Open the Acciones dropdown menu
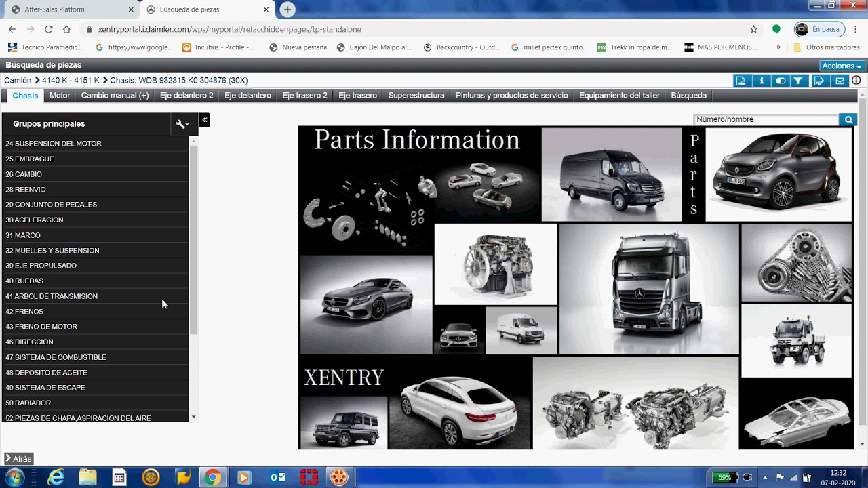The image size is (868, 488). [842, 66]
